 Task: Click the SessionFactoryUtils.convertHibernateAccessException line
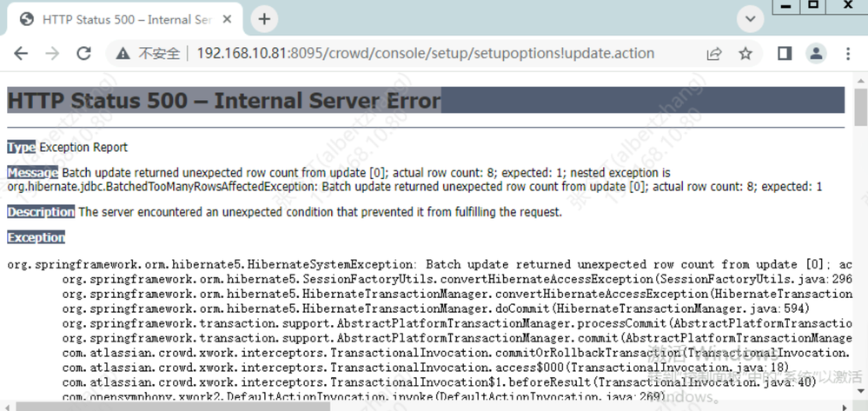click(x=457, y=279)
